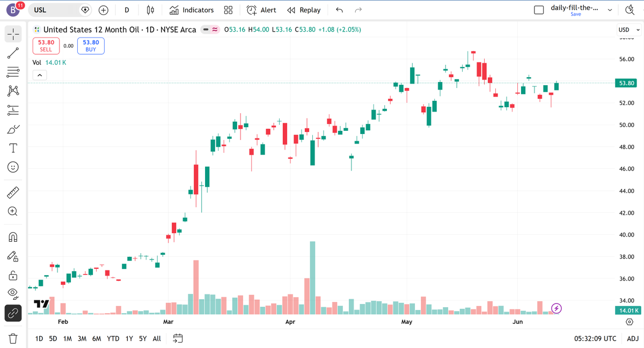Select the forecasting and measurement tools
The image size is (644, 348).
pyautogui.click(x=13, y=110)
